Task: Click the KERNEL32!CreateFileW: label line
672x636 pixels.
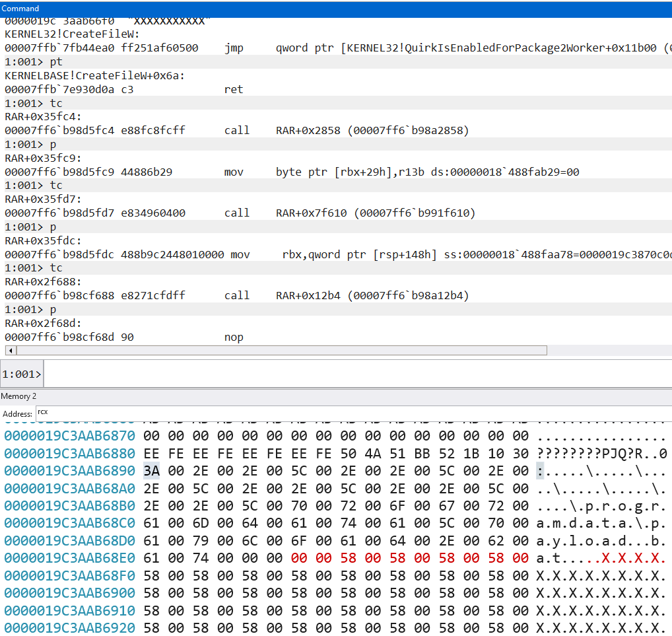Action: tap(72, 34)
